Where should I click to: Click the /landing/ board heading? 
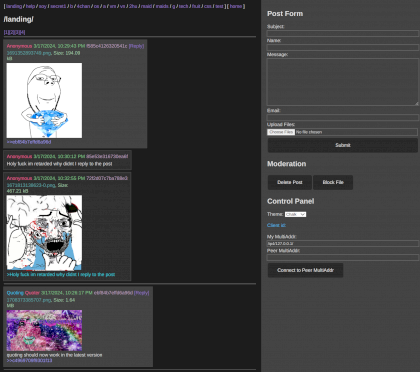point(18,19)
